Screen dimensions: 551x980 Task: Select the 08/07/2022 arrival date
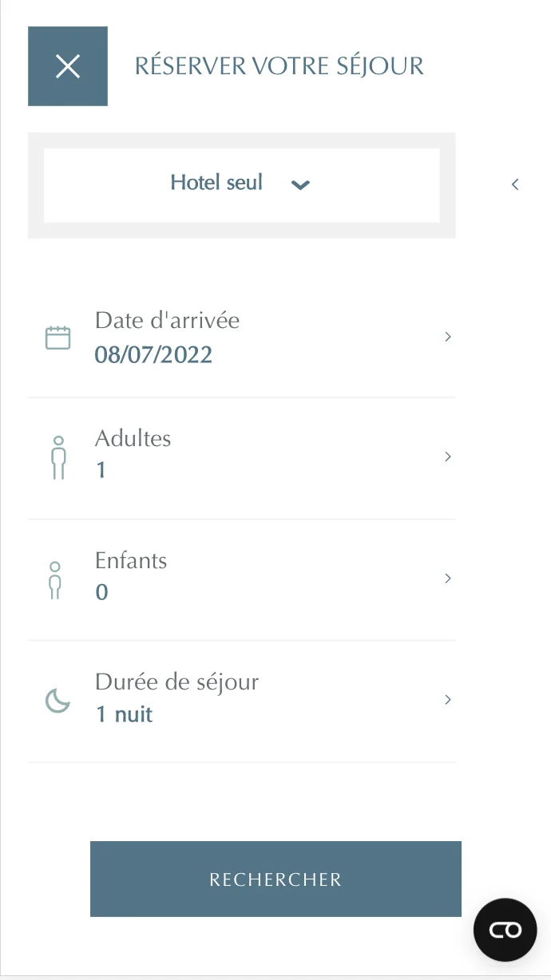(153, 354)
